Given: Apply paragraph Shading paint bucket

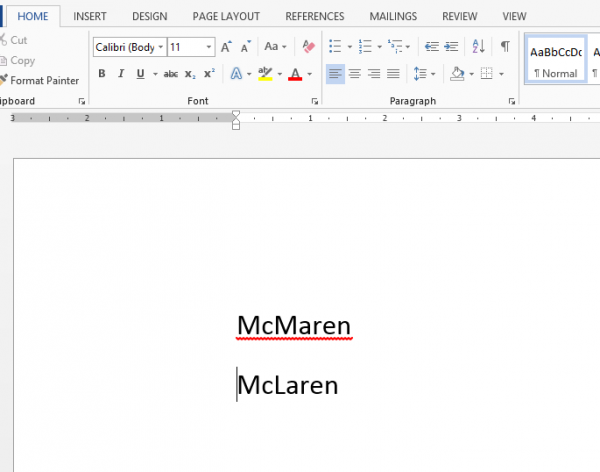Looking at the screenshot, I should click(x=457, y=73).
